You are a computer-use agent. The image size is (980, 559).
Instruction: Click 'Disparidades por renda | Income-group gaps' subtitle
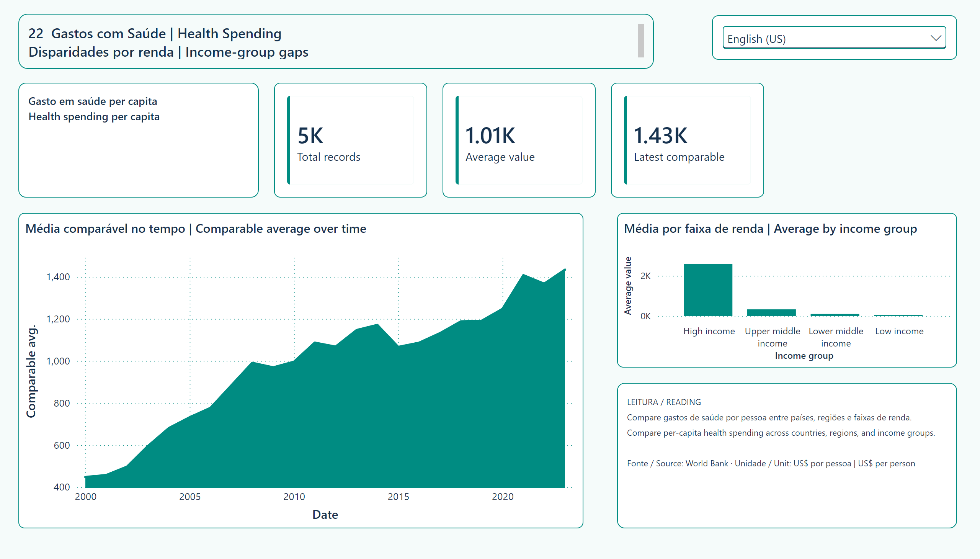168,52
